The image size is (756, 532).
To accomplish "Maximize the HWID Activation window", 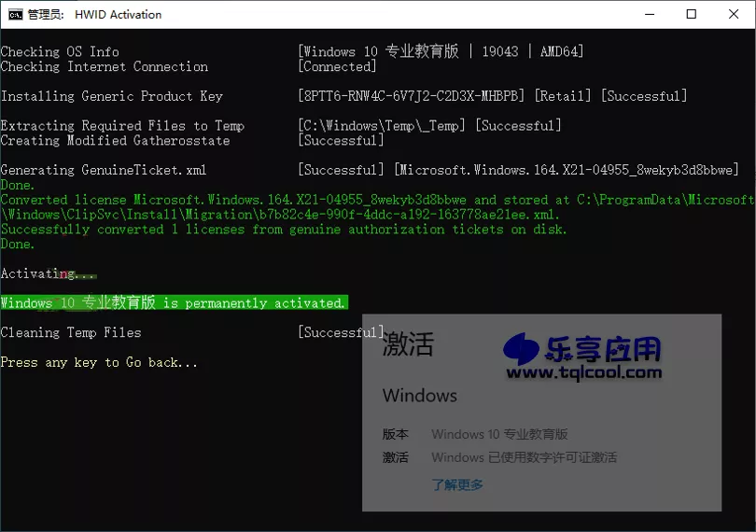I will [692, 14].
